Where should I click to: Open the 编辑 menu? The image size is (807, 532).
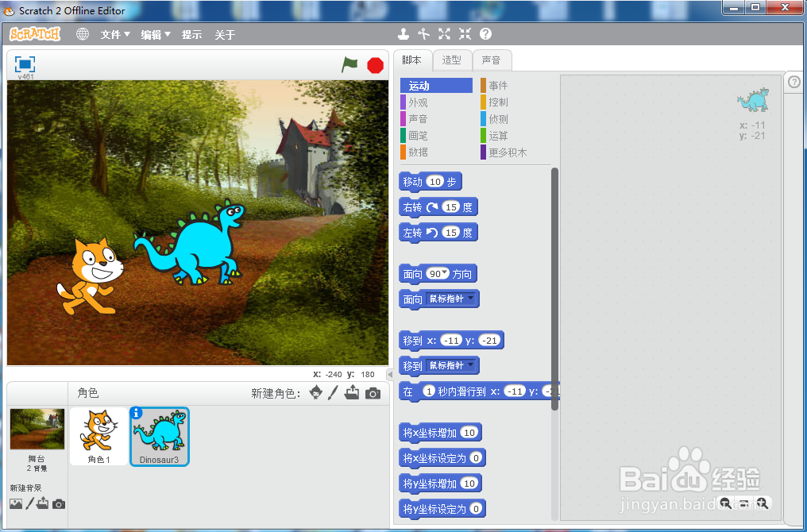(x=156, y=34)
